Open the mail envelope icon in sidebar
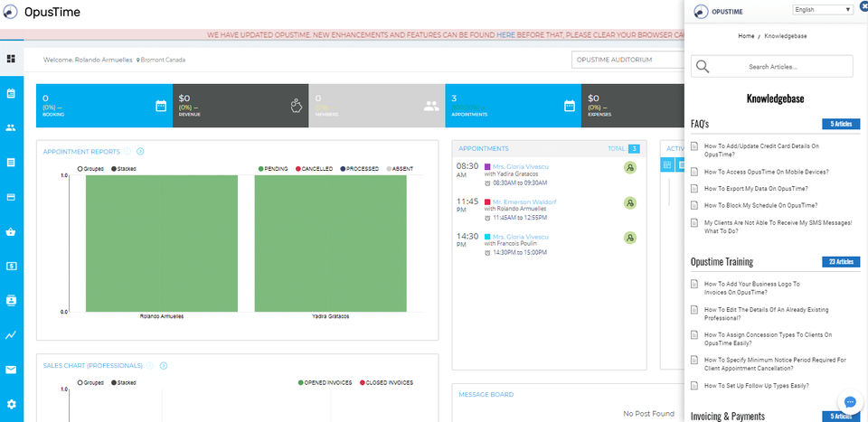The image size is (868, 422). click(x=11, y=370)
